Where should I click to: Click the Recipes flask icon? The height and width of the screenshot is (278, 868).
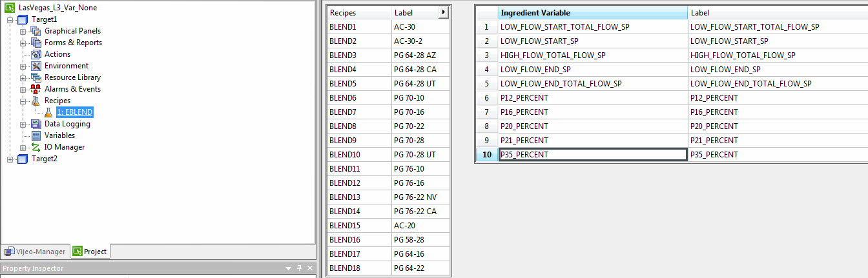[x=36, y=101]
